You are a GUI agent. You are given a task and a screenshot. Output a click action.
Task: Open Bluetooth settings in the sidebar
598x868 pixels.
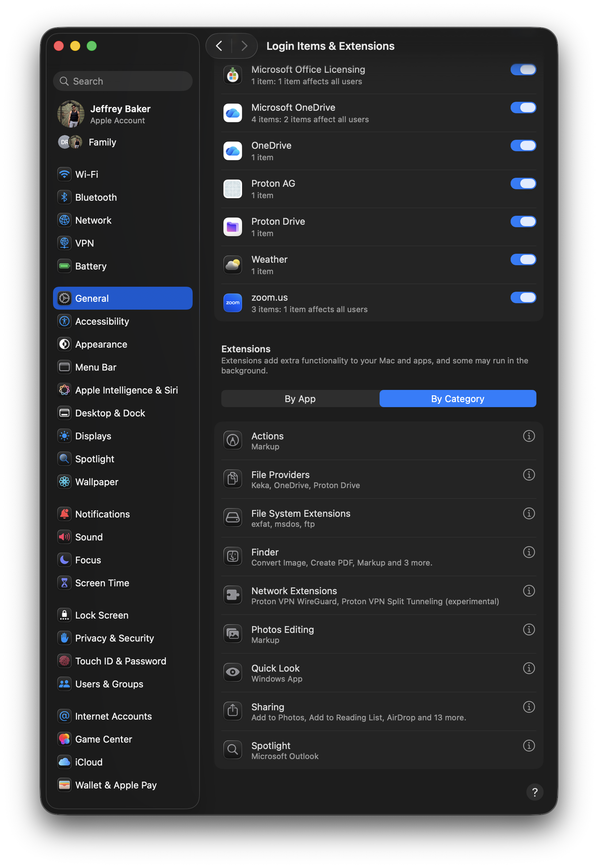click(x=96, y=197)
